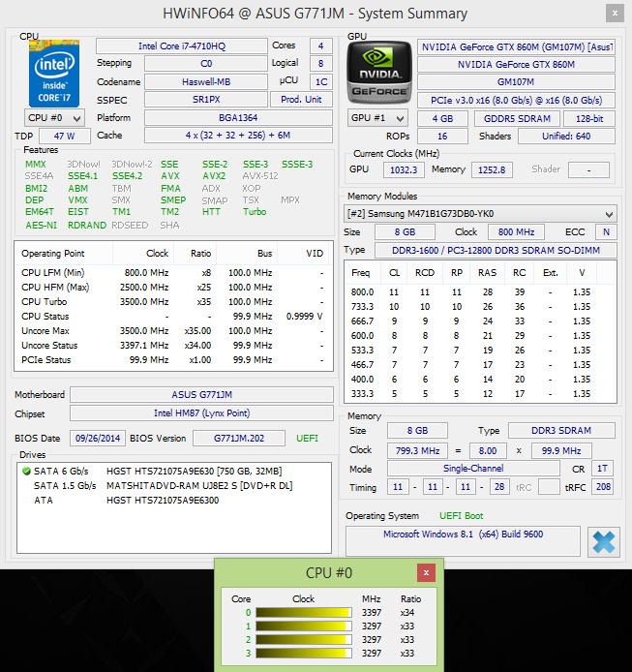Click the BIOS date 09/26/2014 field
This screenshot has width=632, height=672.
coord(98,439)
